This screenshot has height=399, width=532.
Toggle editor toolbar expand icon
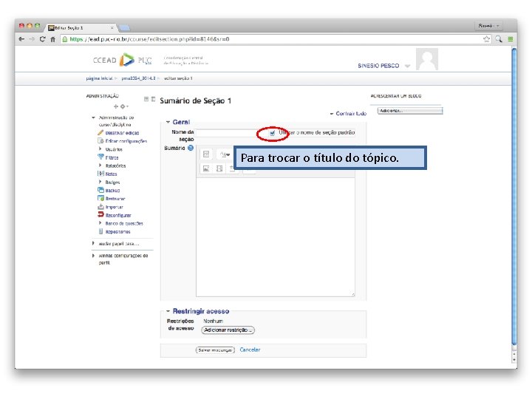pyautogui.click(x=206, y=154)
